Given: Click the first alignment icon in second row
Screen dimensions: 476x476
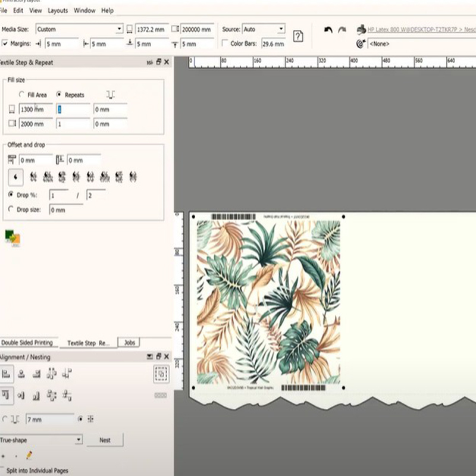Looking at the screenshot, I should coord(6,395).
